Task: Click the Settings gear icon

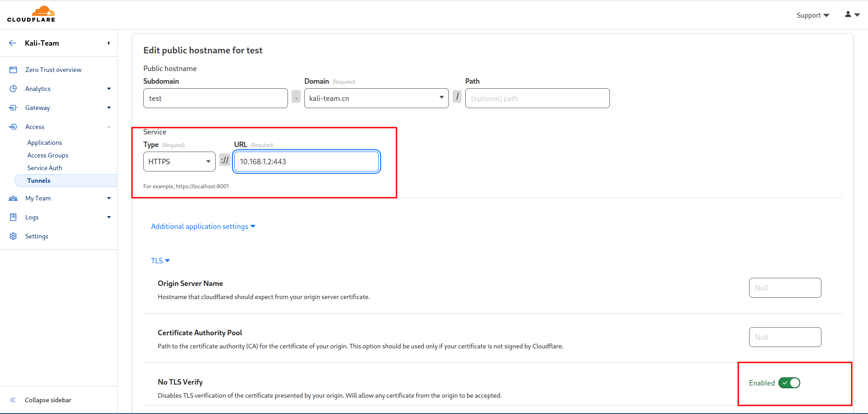Action: 13,236
